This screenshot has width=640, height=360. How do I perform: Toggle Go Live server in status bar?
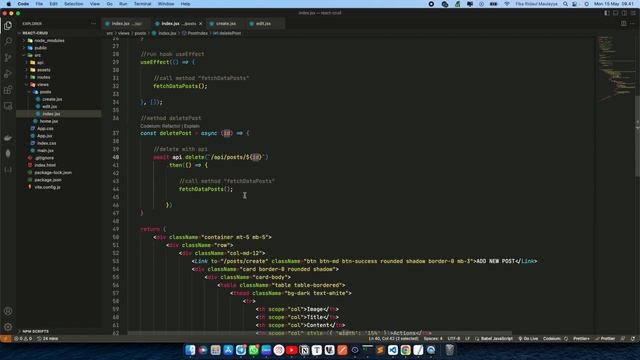coord(528,339)
